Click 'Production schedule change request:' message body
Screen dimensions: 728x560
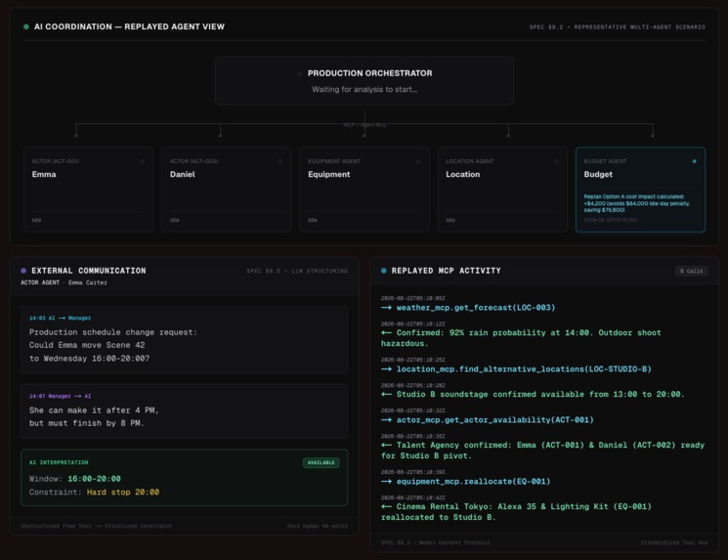click(x=113, y=332)
